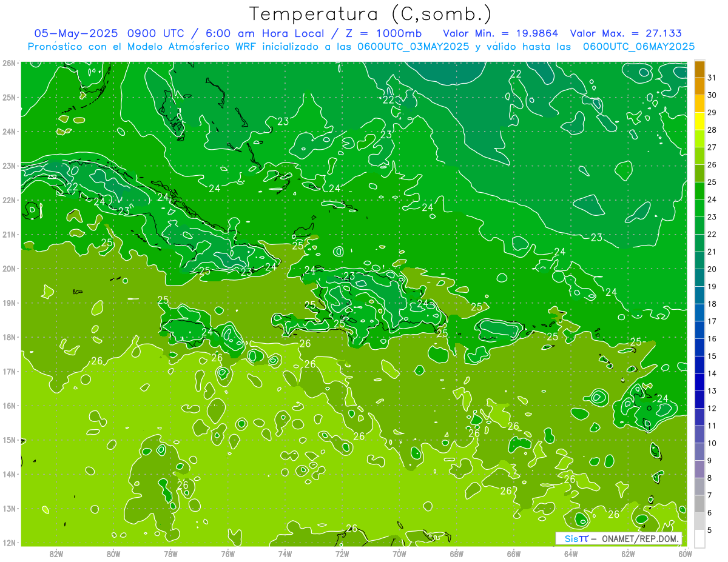This screenshot has width=728, height=562.
Task: Click the 19N latitude axis label
Action: point(9,303)
